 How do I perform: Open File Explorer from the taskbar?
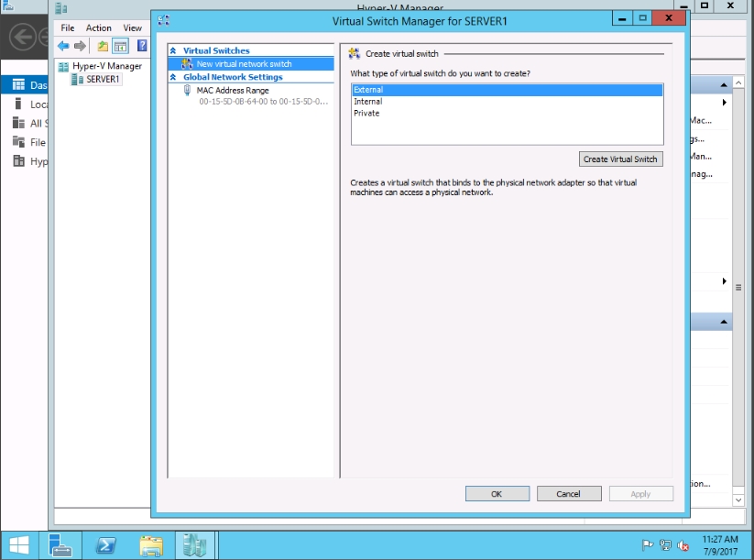(x=152, y=545)
